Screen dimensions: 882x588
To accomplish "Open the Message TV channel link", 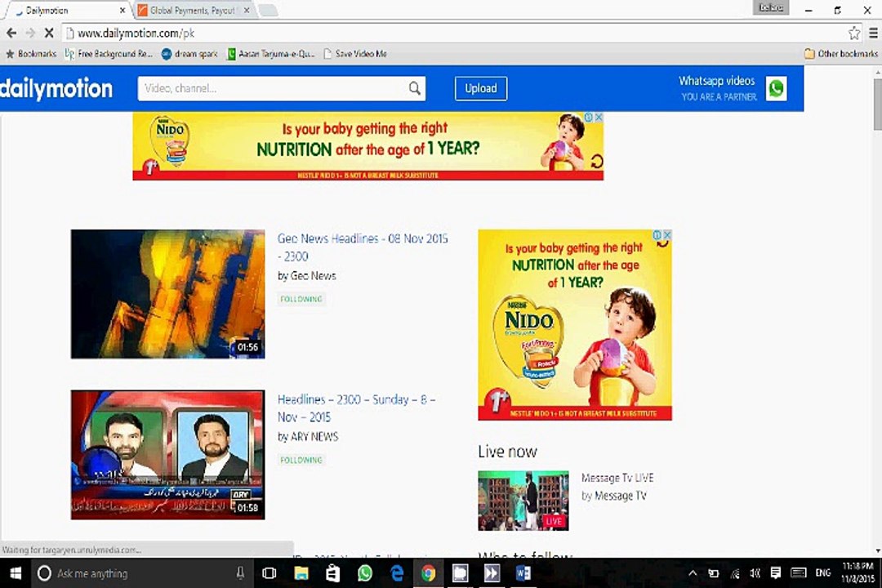I will [x=621, y=496].
